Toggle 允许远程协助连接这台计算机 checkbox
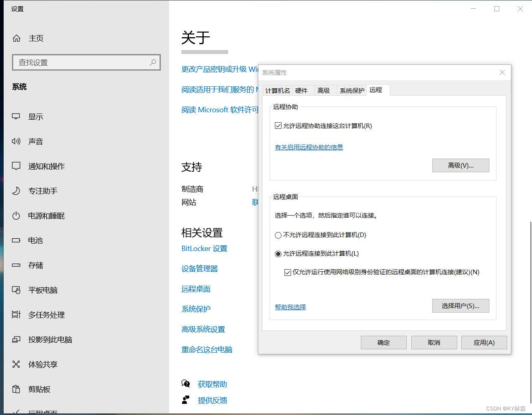 coord(278,126)
